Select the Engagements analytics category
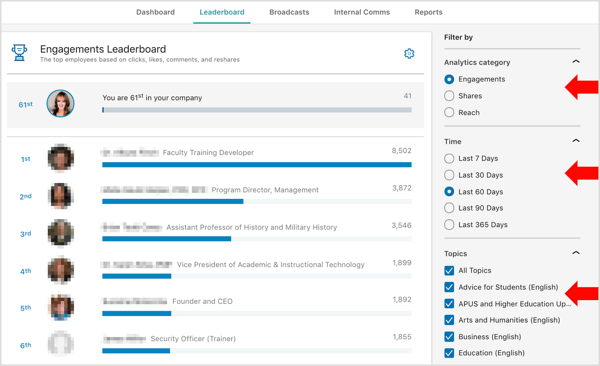This screenshot has width=600, height=366. point(449,79)
